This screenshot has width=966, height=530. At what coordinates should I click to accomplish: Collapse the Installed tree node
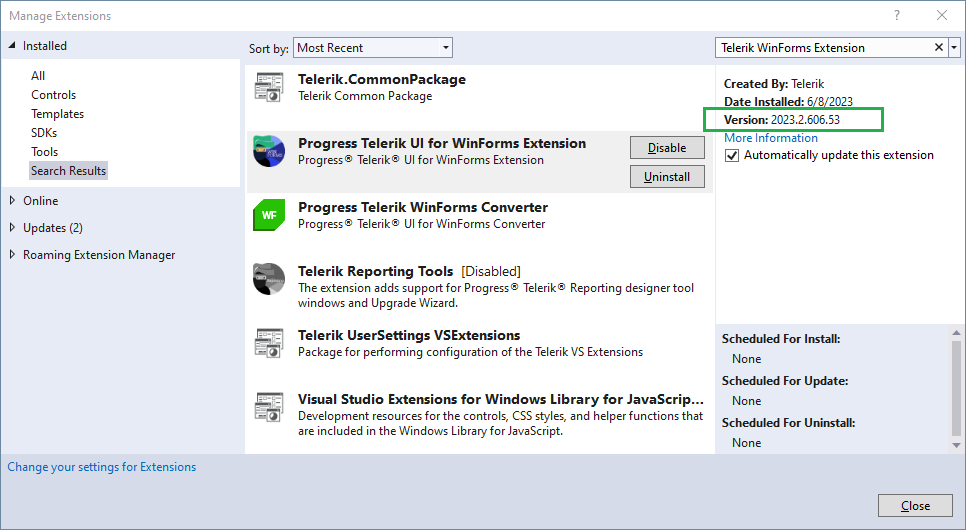click(x=12, y=46)
